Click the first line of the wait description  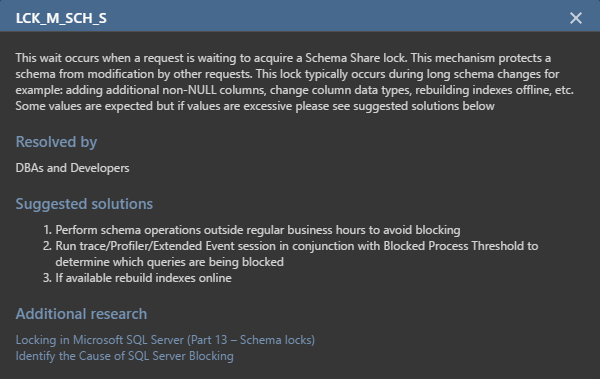283,58
